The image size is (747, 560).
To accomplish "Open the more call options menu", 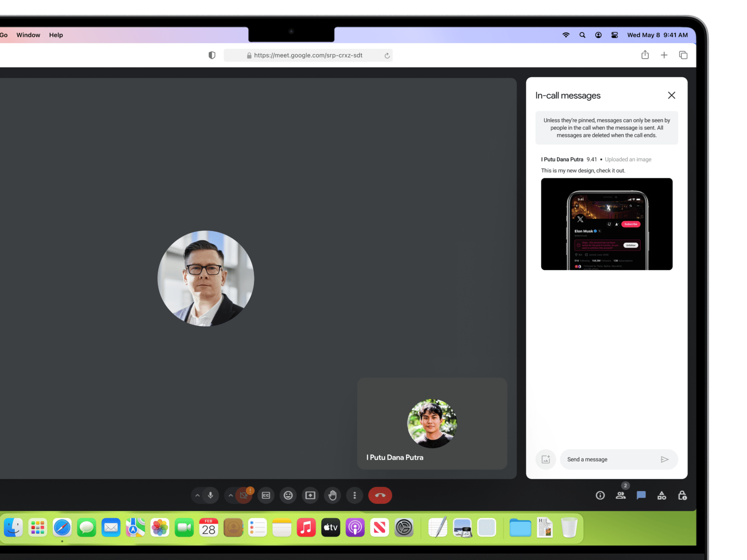I will click(354, 495).
